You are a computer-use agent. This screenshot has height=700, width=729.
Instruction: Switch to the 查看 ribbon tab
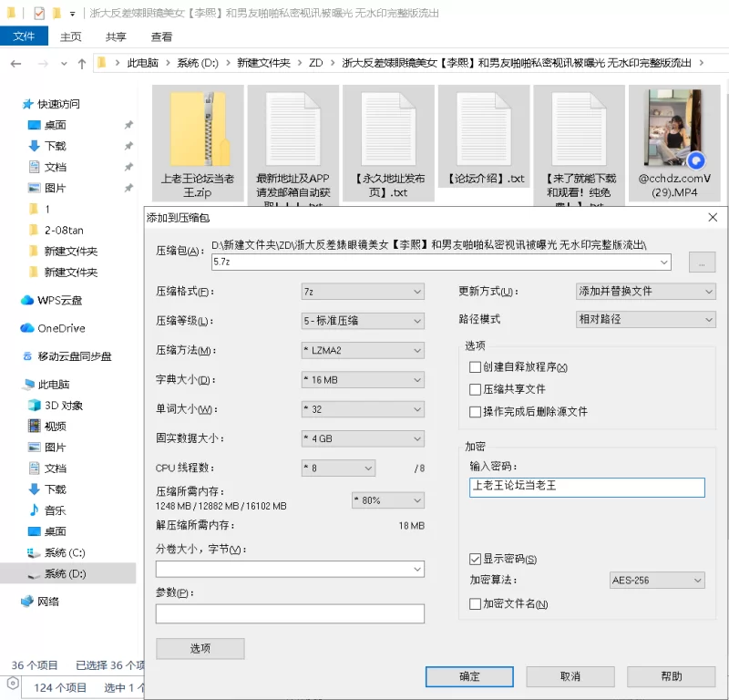161,37
